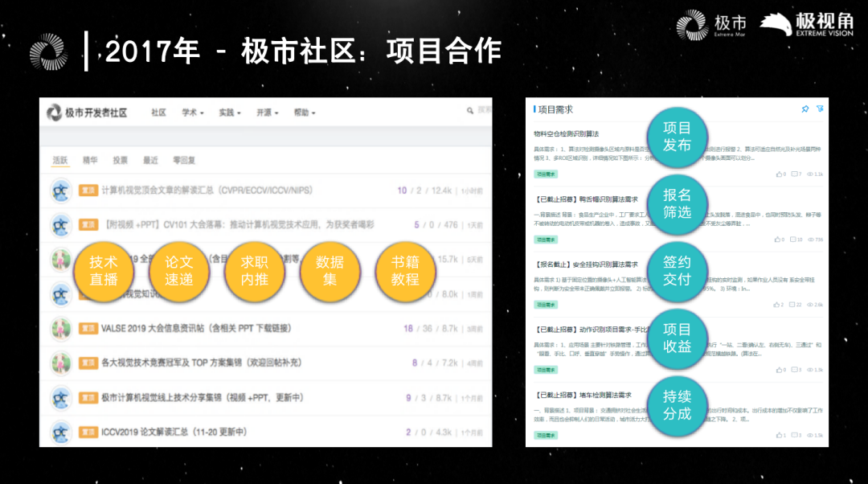Click author avatar of VALSE 2019 post
868x484 pixels.
coord(61,329)
